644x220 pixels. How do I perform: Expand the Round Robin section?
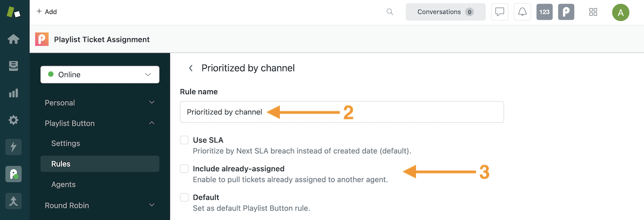100,205
